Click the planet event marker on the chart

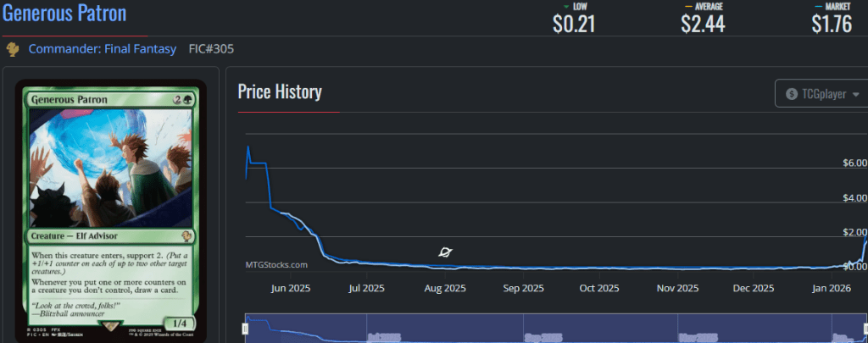(445, 252)
